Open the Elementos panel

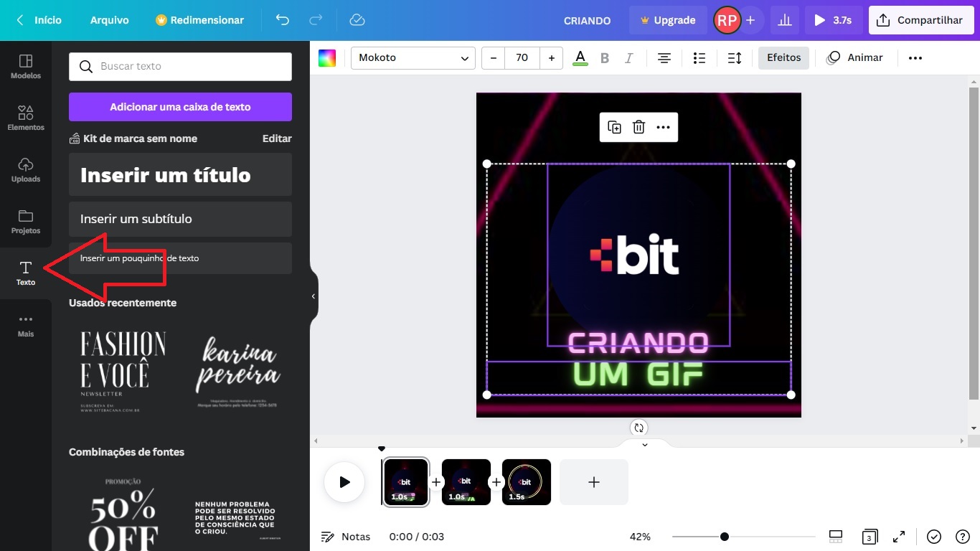(26, 118)
